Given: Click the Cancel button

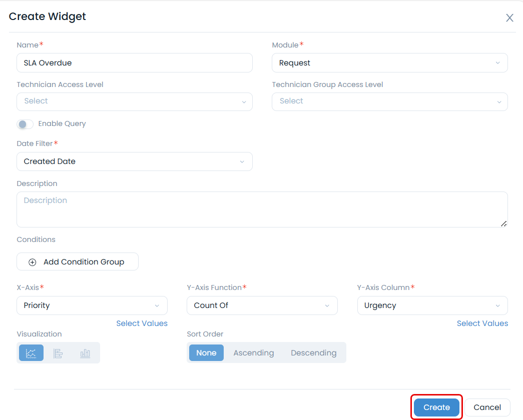Looking at the screenshot, I should click(487, 407).
